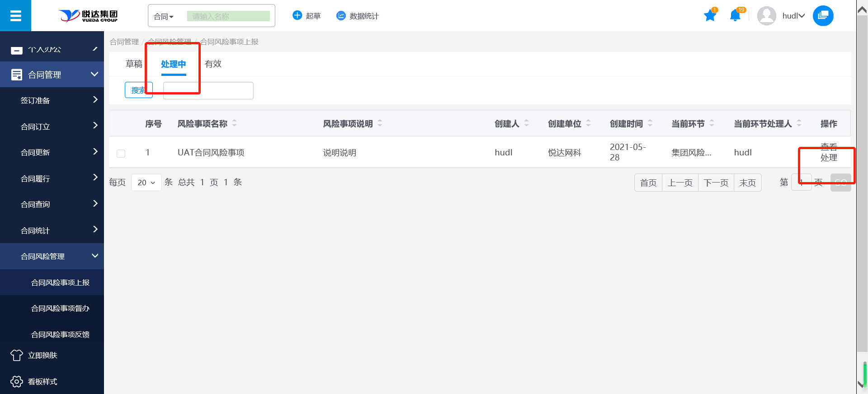This screenshot has height=394, width=868.
Task: Click the blue windows stack icon
Action: coord(823,16)
